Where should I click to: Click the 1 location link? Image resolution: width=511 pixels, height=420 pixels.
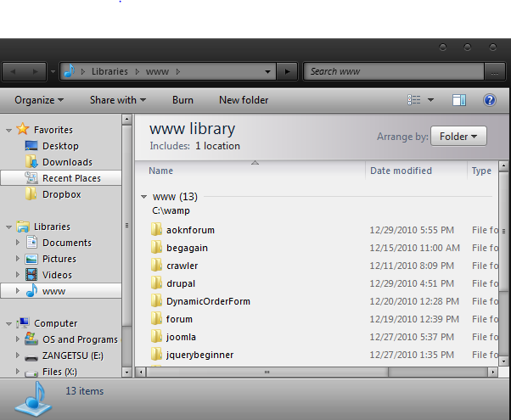click(x=217, y=146)
